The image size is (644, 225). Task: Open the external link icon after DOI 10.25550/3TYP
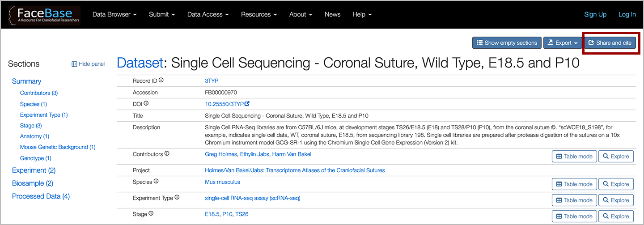tap(247, 104)
